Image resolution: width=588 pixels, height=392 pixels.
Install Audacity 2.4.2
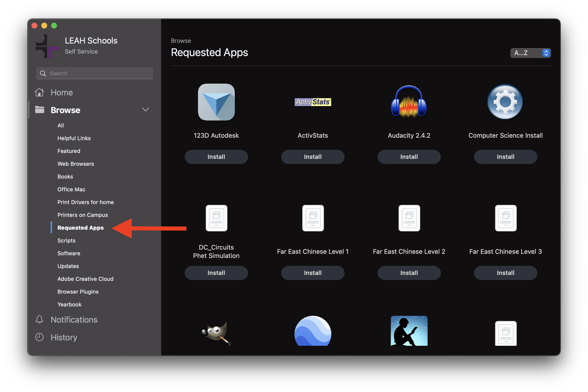pos(409,157)
